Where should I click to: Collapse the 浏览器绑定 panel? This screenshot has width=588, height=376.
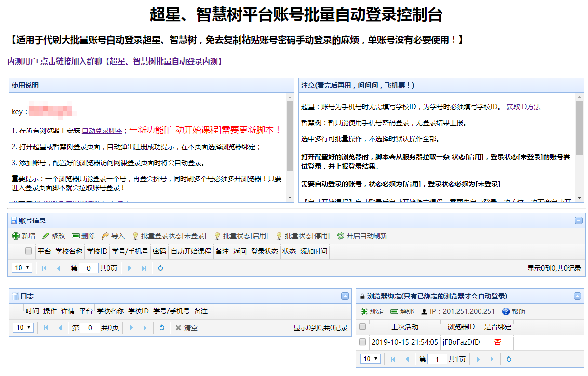[x=578, y=296]
